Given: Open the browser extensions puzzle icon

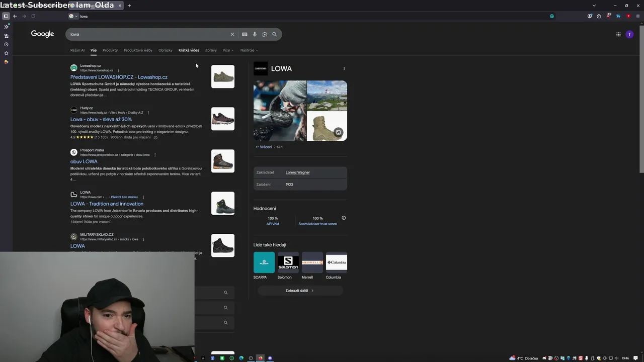Looking at the screenshot, I should coord(599,16).
